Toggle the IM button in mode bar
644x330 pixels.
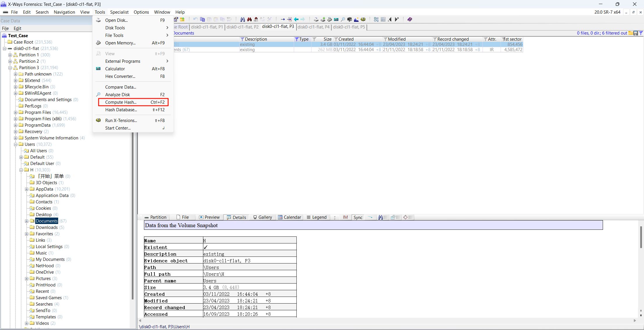(x=345, y=217)
